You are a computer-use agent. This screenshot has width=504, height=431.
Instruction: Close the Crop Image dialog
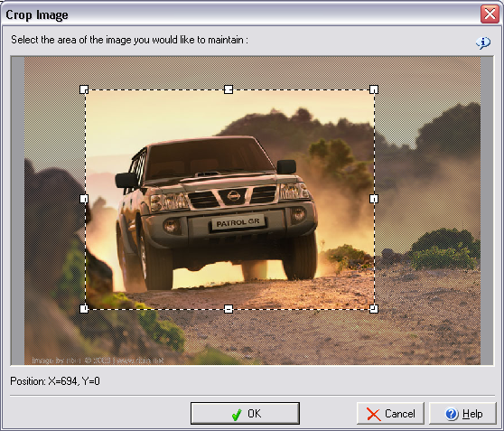tap(490, 14)
